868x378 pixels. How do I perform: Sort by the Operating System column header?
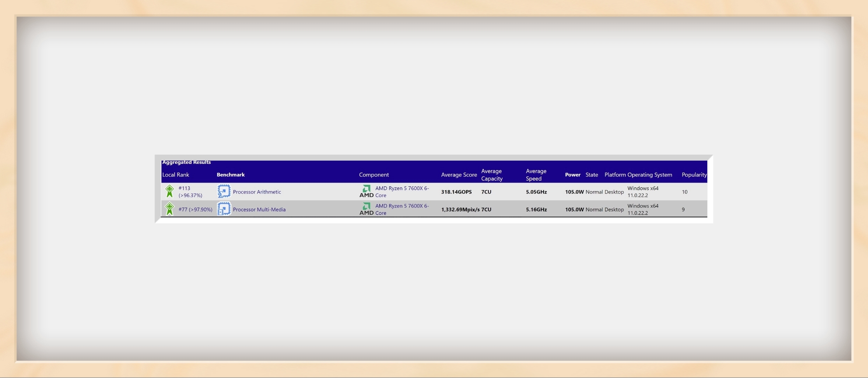(650, 175)
